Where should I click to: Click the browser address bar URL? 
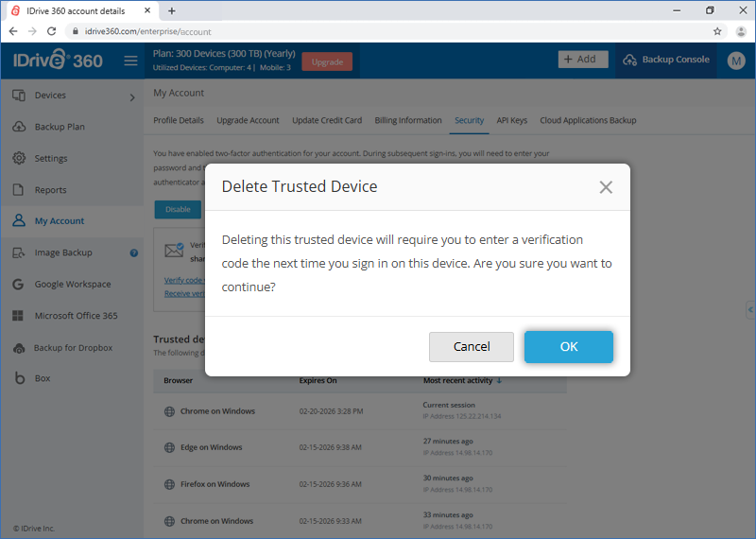pyautogui.click(x=148, y=32)
